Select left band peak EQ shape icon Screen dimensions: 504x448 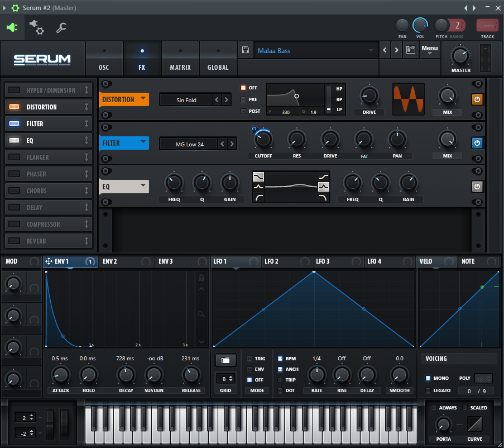pos(258,187)
